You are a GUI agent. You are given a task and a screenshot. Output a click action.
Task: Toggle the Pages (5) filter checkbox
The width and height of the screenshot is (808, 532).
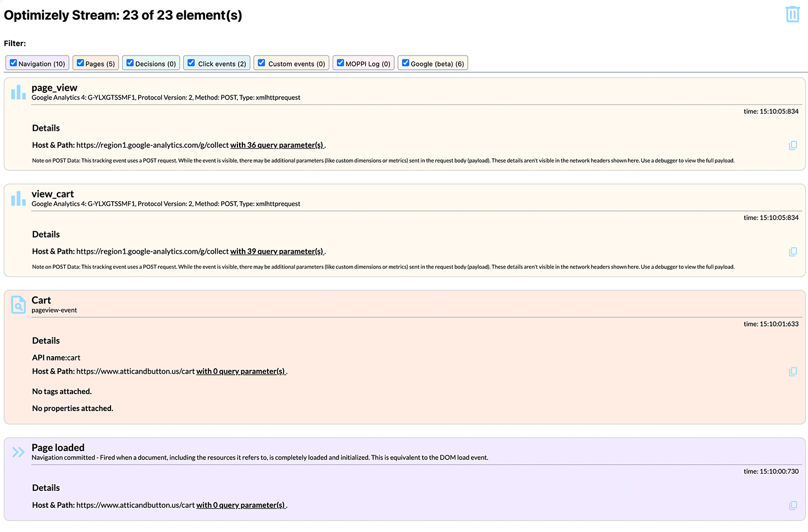(x=80, y=63)
